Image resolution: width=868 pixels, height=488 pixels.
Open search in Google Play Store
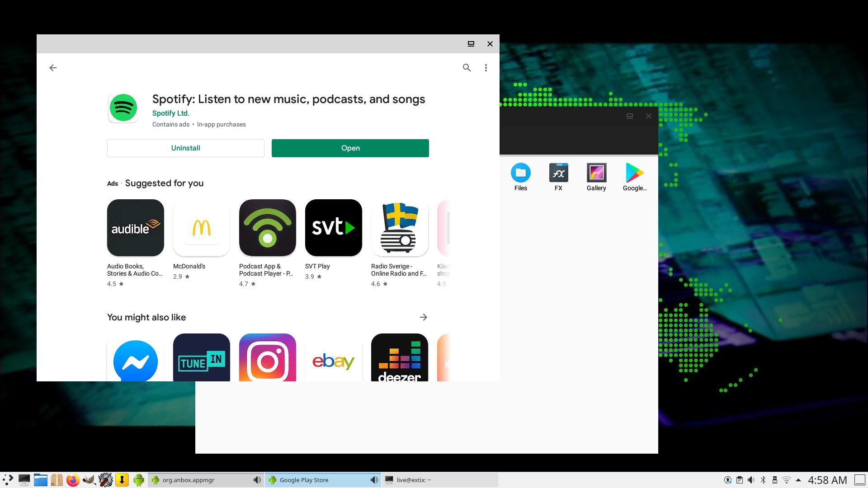(467, 68)
